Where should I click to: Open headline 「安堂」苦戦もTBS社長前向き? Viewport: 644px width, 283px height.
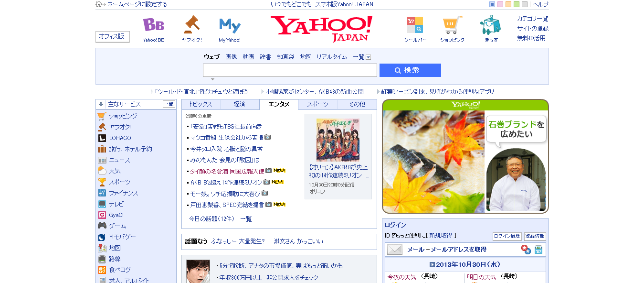(226, 126)
